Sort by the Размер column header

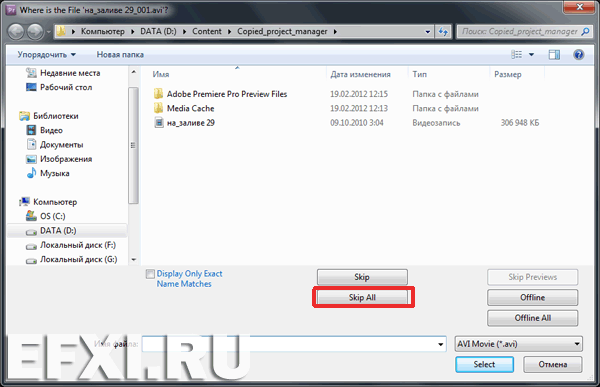tap(508, 74)
